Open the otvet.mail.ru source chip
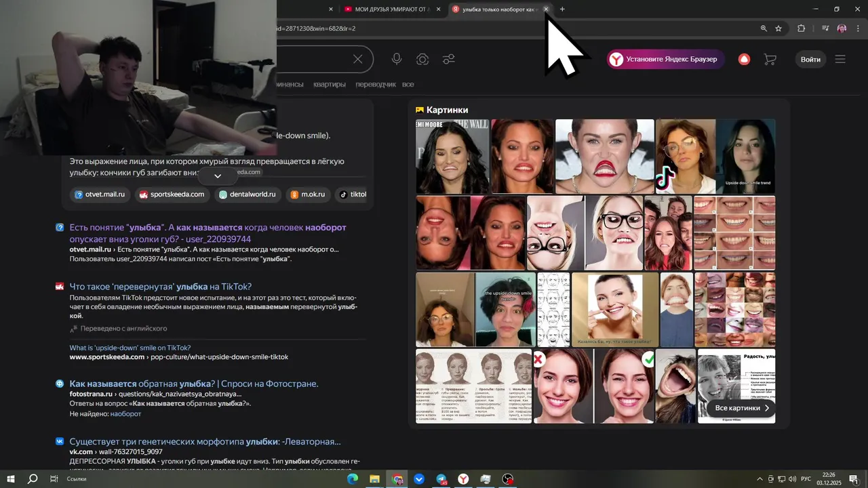Image resolution: width=868 pixels, height=488 pixels. pyautogui.click(x=100, y=194)
